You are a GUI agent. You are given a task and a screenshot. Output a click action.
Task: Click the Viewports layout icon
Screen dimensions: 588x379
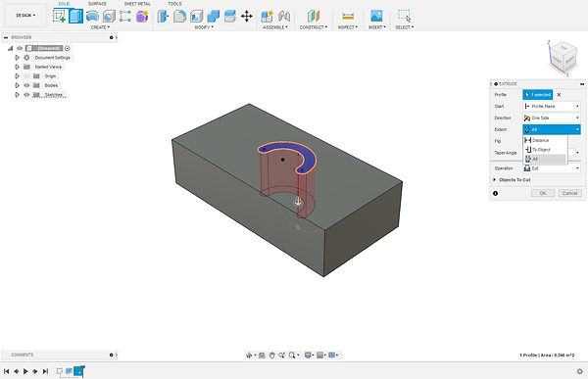tap(332, 355)
